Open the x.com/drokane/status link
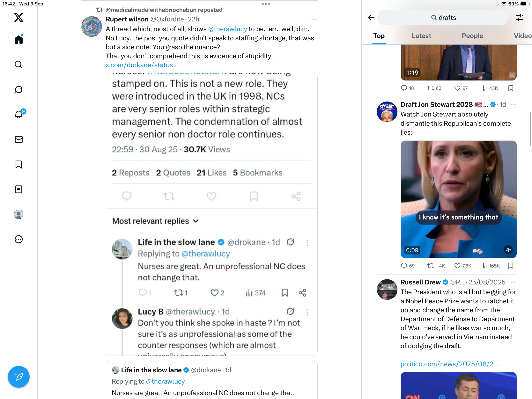 (141, 65)
